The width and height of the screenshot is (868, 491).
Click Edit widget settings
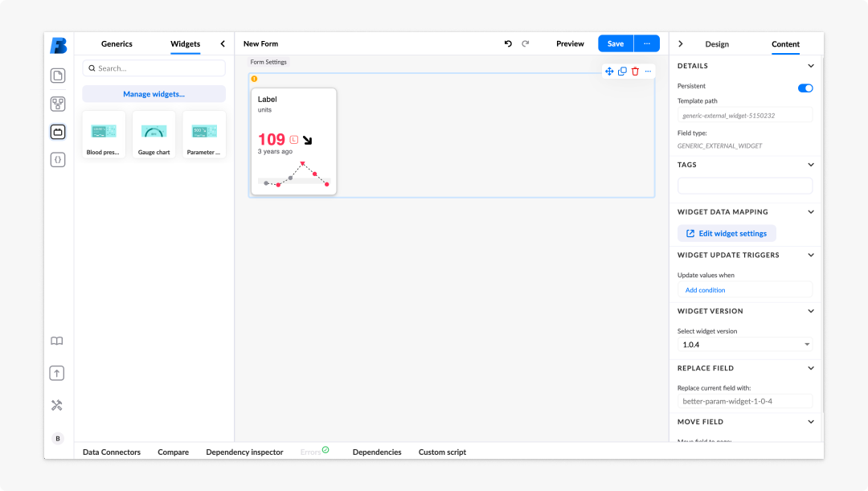pyautogui.click(x=727, y=234)
